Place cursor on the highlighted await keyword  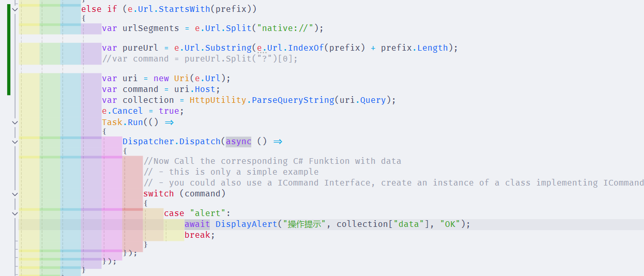pyautogui.click(x=197, y=224)
